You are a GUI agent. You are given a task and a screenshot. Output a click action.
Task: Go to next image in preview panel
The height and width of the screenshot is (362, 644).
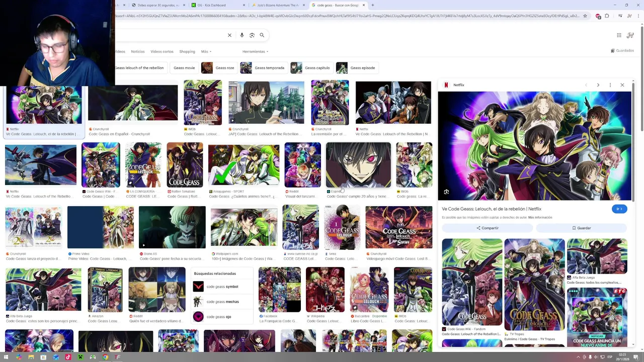(598, 85)
